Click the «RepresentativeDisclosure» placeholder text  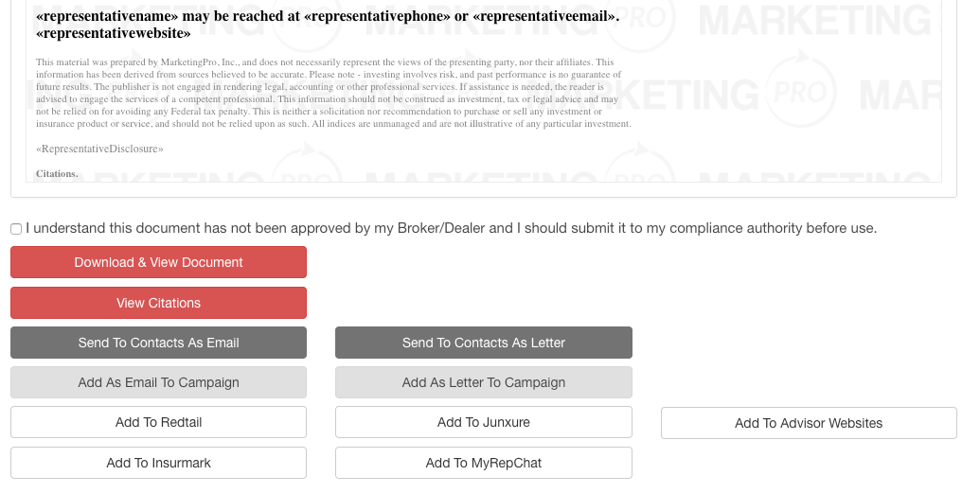(x=99, y=150)
